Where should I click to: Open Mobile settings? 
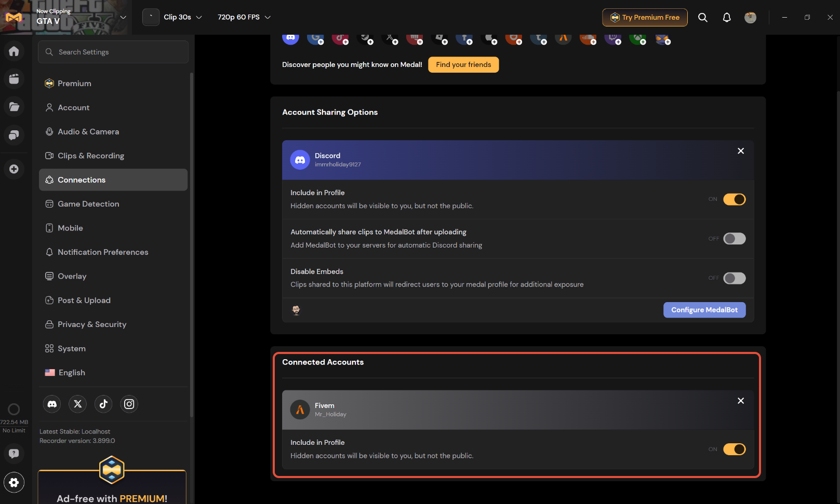click(113, 228)
